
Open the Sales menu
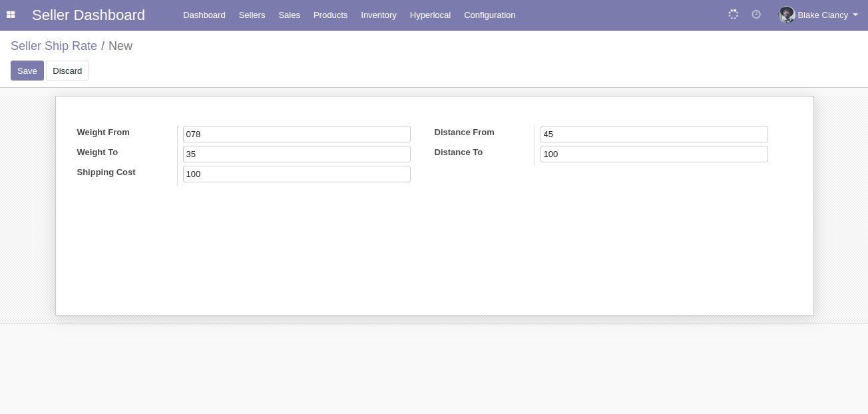[x=290, y=15]
